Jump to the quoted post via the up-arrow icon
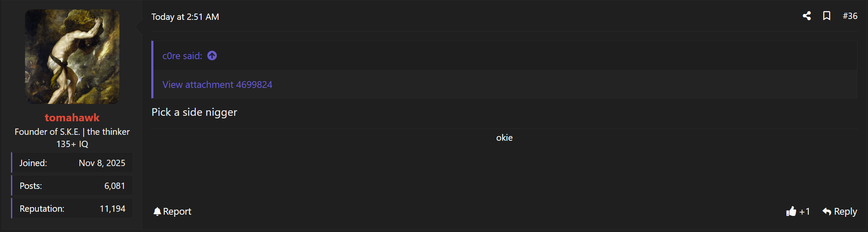 point(212,56)
